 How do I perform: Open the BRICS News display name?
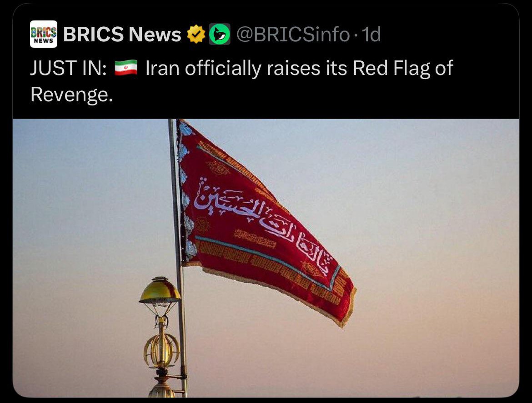click(122, 34)
